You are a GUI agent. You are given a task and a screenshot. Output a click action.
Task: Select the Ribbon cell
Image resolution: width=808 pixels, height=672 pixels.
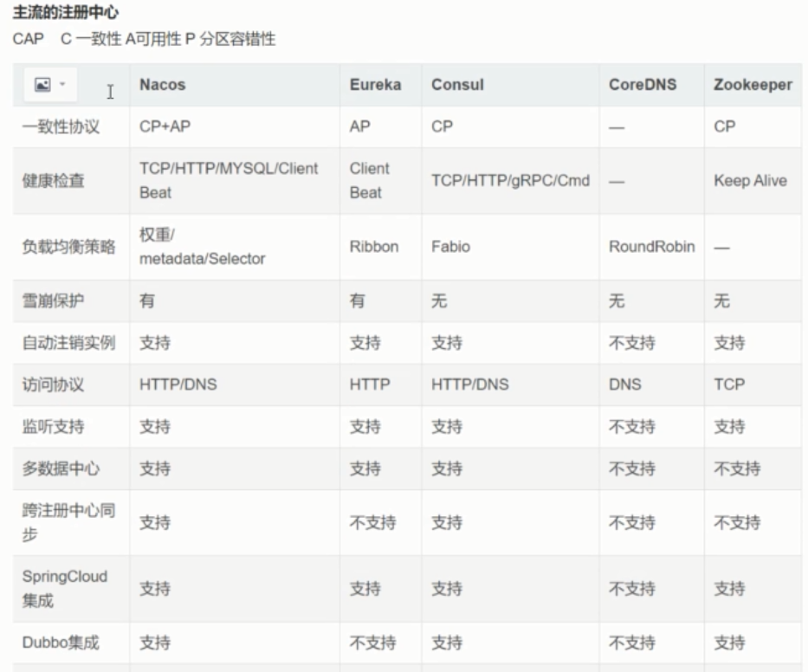tap(374, 247)
